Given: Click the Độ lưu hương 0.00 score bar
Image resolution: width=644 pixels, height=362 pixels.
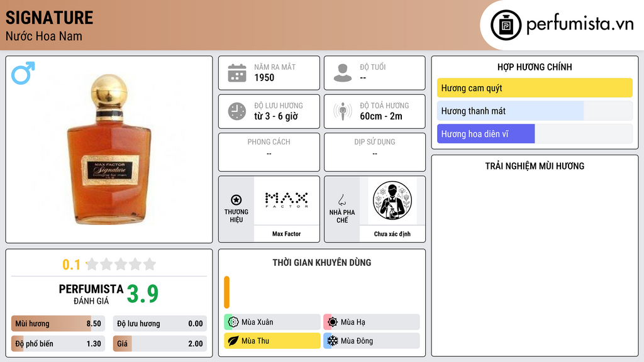Looking at the screenshot, I should click(x=160, y=324).
